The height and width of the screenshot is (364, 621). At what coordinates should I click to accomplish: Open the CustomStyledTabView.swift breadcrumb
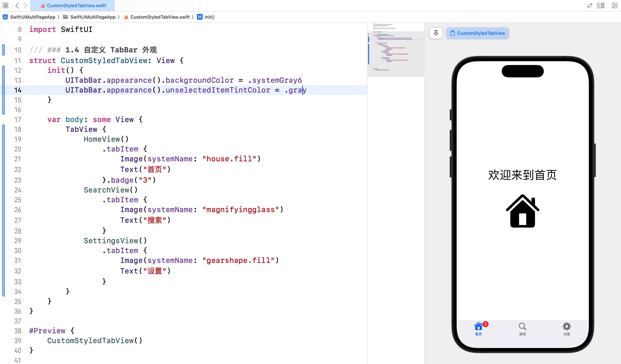click(x=157, y=17)
